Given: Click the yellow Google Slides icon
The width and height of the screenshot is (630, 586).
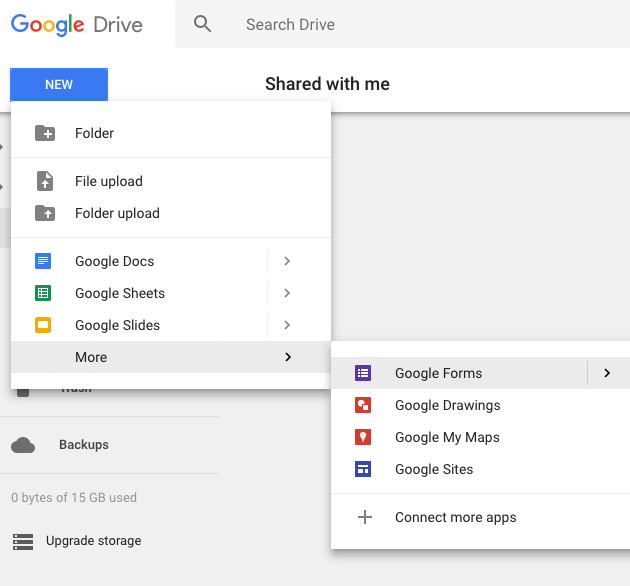Looking at the screenshot, I should click(43, 325).
